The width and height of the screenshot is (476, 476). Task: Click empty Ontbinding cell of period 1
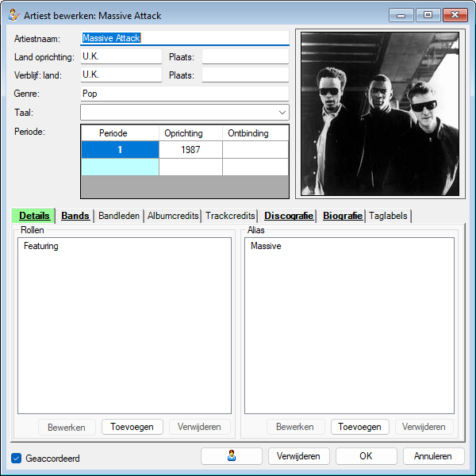coord(255,149)
